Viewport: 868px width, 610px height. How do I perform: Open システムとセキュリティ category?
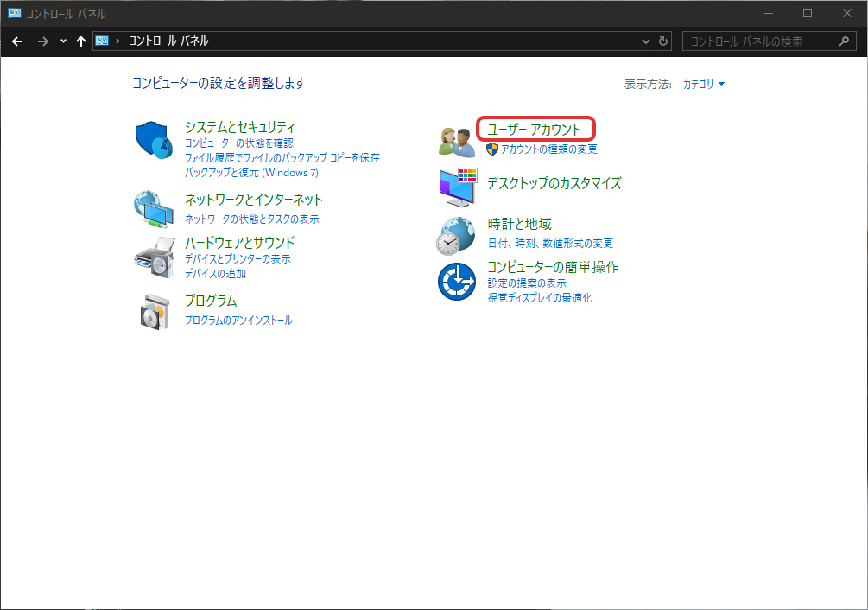(240, 127)
